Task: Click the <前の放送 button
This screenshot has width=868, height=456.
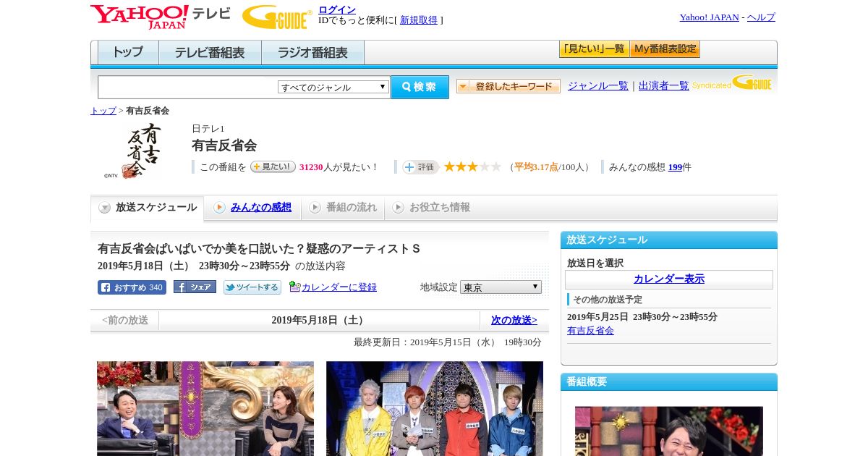Action: pos(125,321)
